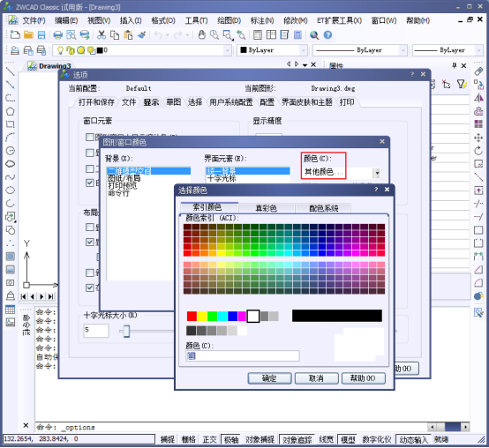Image resolution: width=489 pixels, height=448 pixels.
Task: Select the Move tool in right toolbar
Action: point(478,138)
